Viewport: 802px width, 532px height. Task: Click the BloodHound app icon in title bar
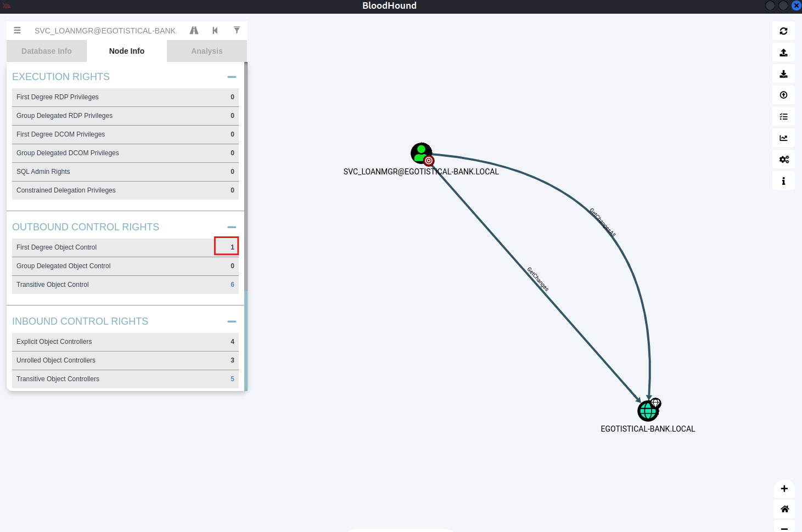click(x=7, y=6)
